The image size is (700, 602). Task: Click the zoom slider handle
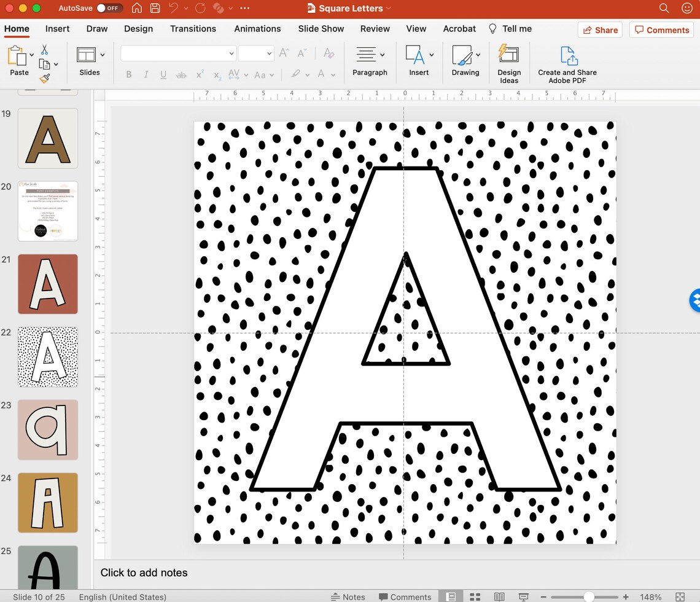589,596
